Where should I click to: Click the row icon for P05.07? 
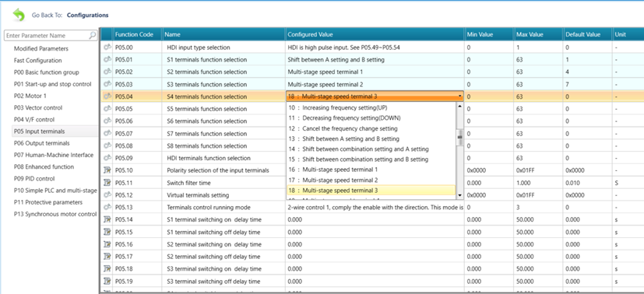tap(107, 133)
